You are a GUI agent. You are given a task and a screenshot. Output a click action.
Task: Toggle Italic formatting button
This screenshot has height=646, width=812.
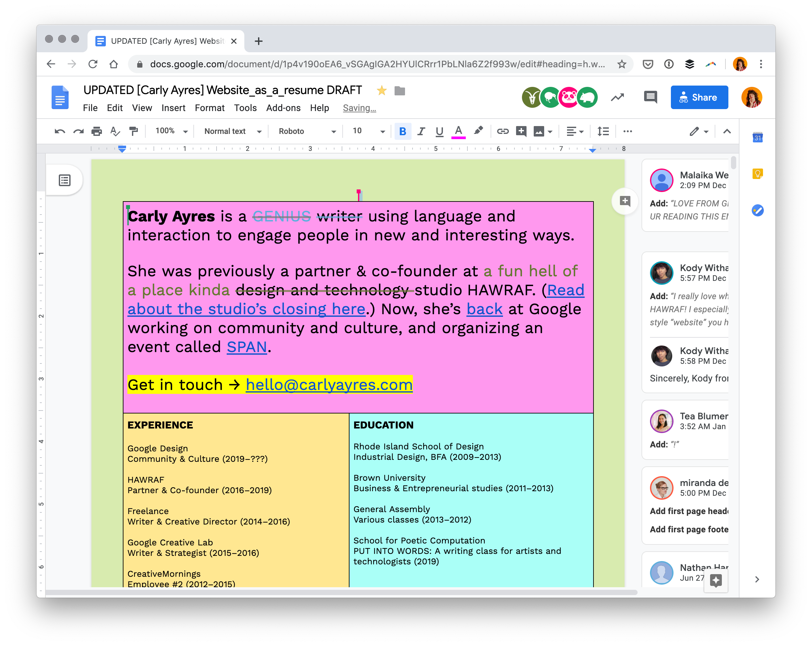(421, 132)
